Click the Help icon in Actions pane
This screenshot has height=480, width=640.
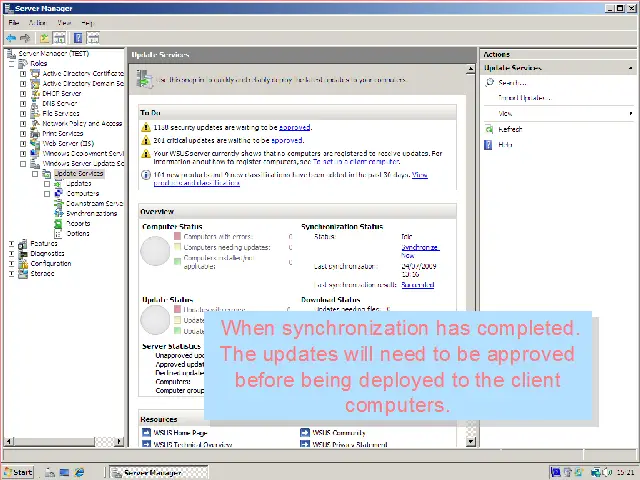489,144
